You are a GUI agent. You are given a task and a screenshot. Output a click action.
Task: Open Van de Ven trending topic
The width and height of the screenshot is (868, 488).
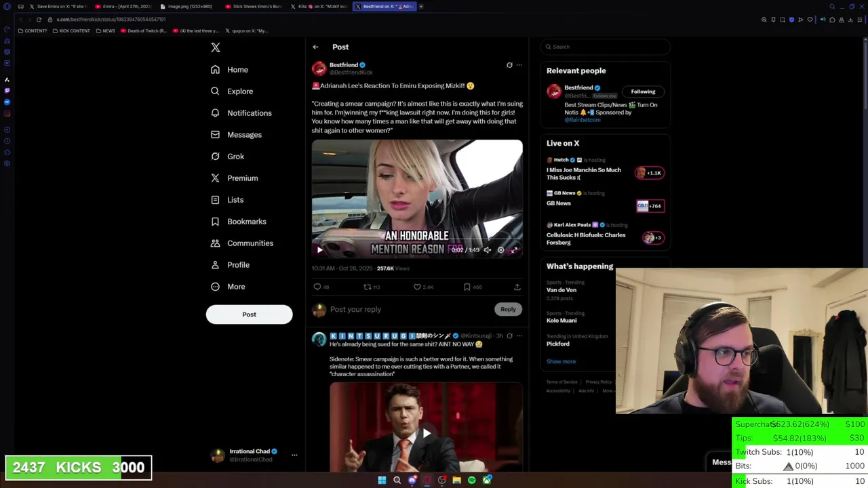click(x=561, y=290)
